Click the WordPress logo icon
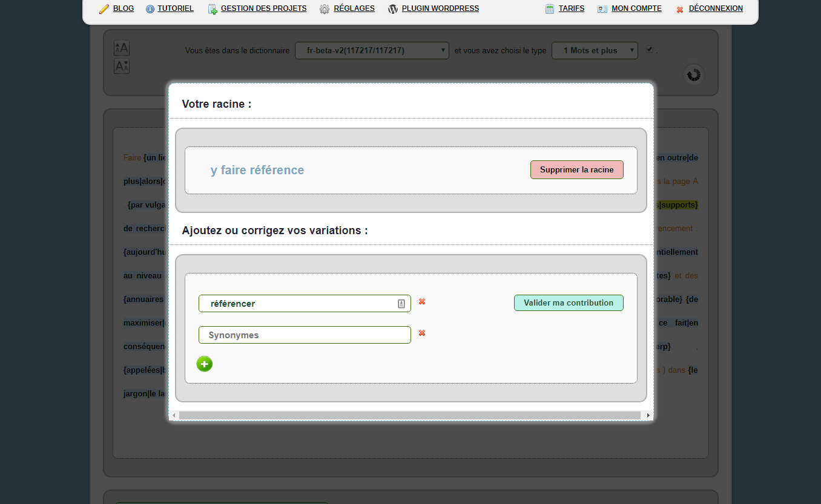This screenshot has width=821, height=504. (x=393, y=9)
